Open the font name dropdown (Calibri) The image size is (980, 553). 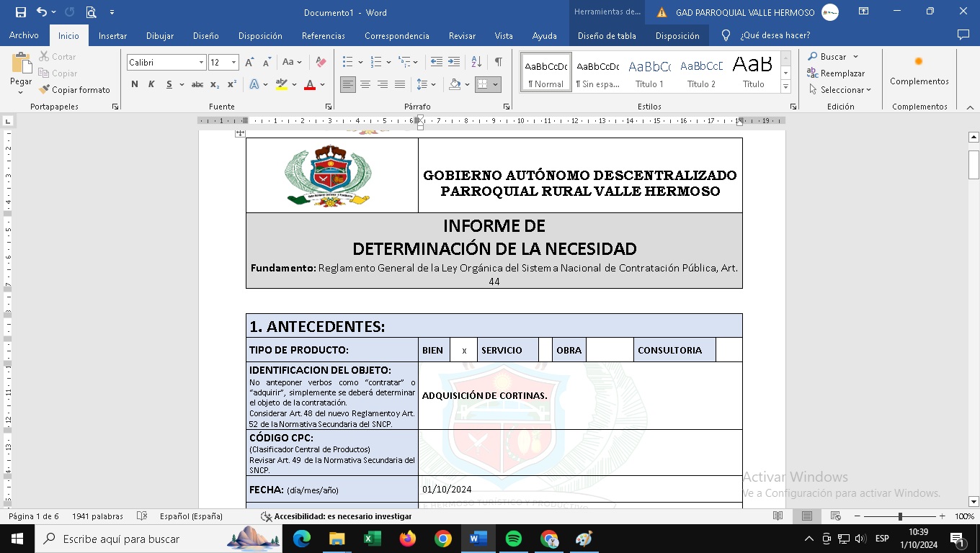pos(201,63)
